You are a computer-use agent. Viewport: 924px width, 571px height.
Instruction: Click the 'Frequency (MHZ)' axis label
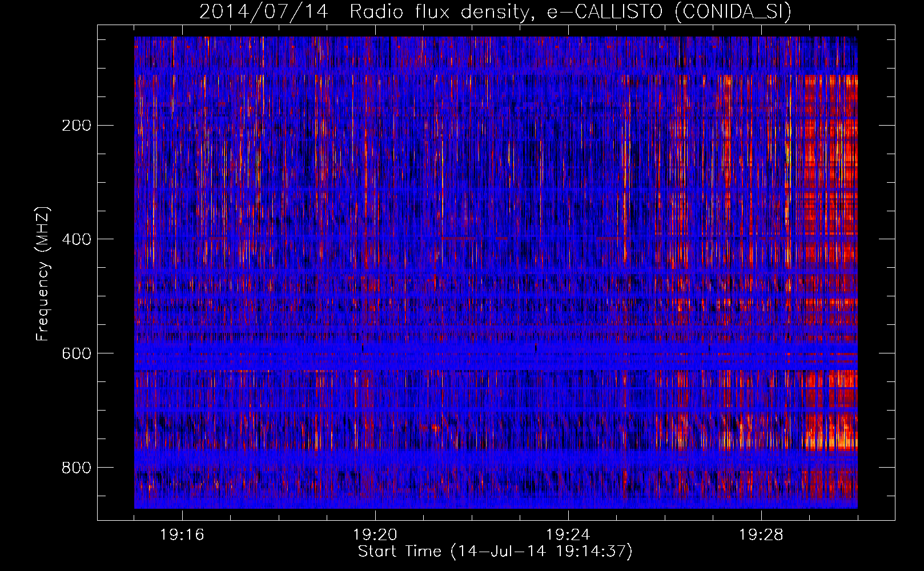pyautogui.click(x=43, y=274)
